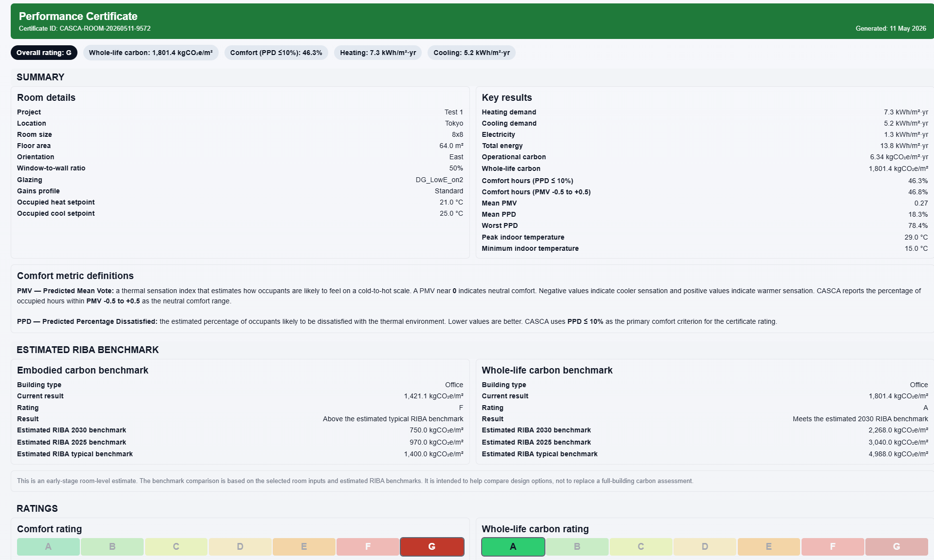Click the Room size value 8x8
The height and width of the screenshot is (560, 934).
point(457,134)
